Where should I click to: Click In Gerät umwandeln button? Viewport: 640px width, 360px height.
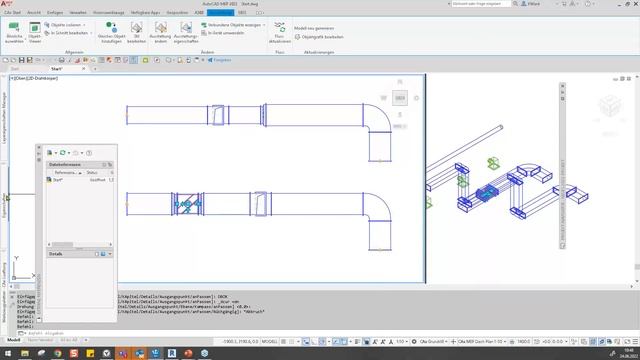(x=222, y=33)
